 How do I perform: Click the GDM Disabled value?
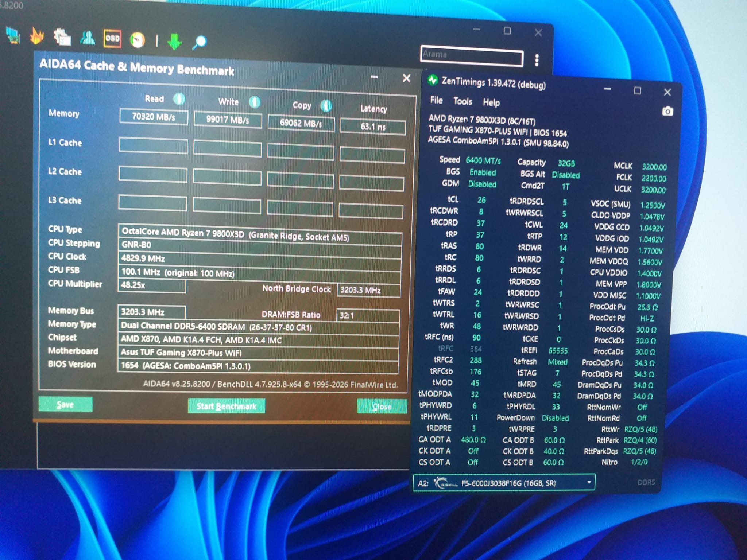[482, 184]
